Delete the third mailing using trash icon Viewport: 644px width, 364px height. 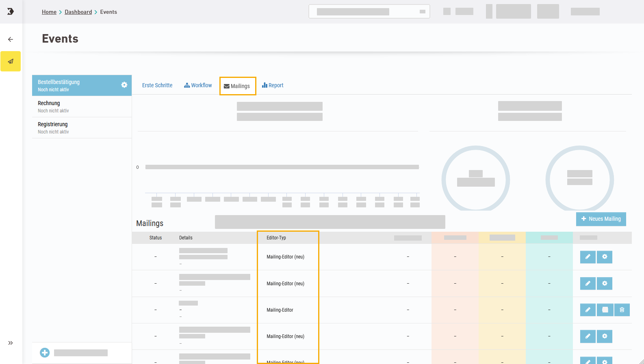click(x=622, y=310)
